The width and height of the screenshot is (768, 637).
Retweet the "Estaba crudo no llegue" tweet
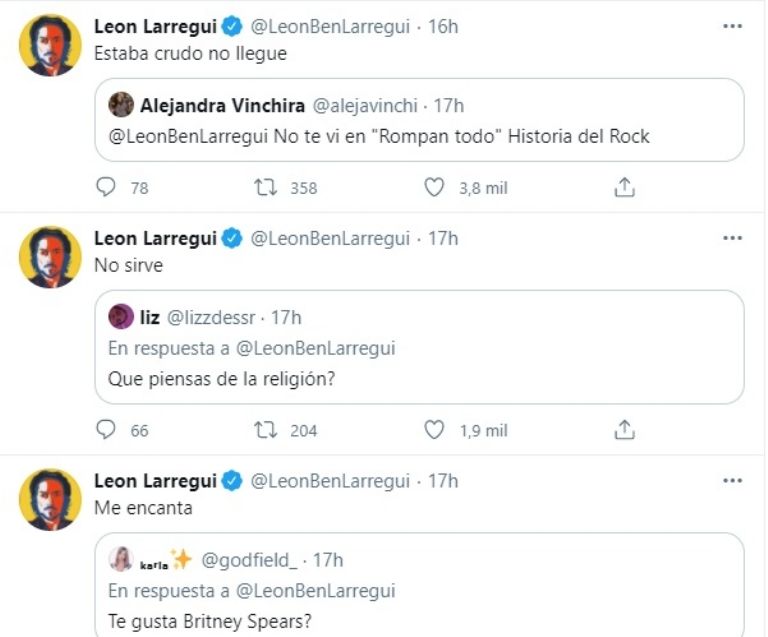265,187
